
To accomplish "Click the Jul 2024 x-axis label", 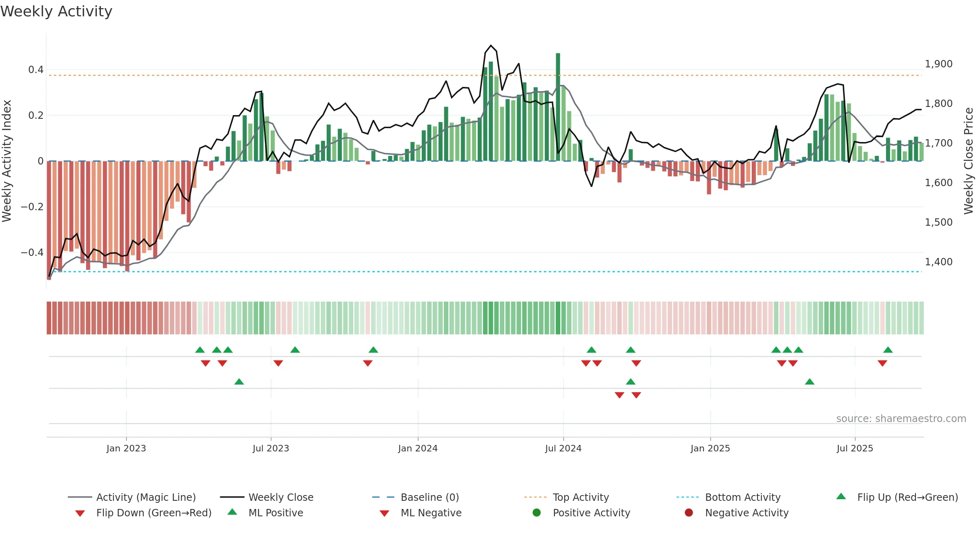I will tap(563, 448).
